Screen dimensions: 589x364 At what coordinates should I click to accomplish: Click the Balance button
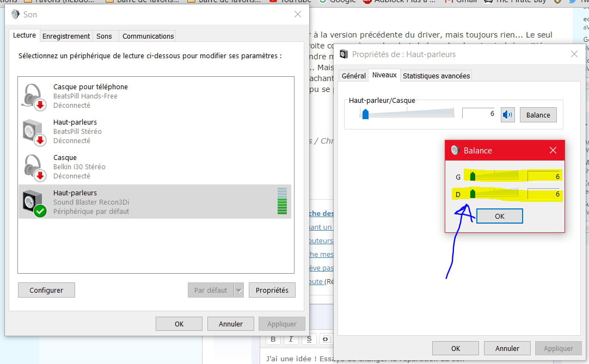click(x=538, y=115)
